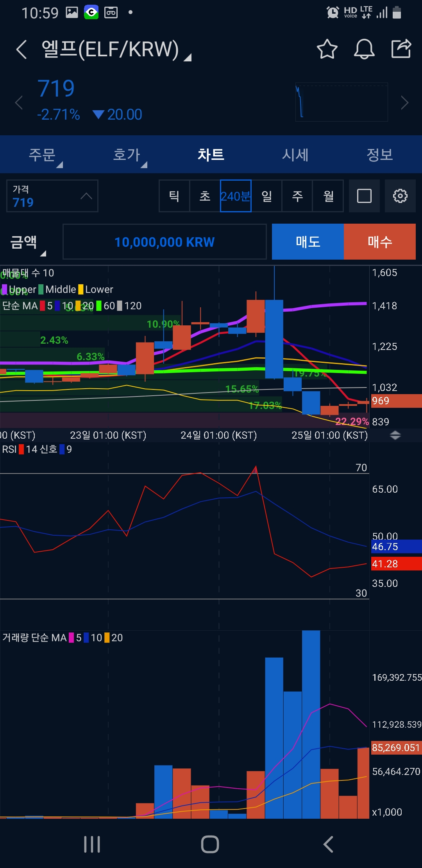The width and height of the screenshot is (422, 868).
Task: Go to previous coin with left chevron
Action: coord(18,103)
